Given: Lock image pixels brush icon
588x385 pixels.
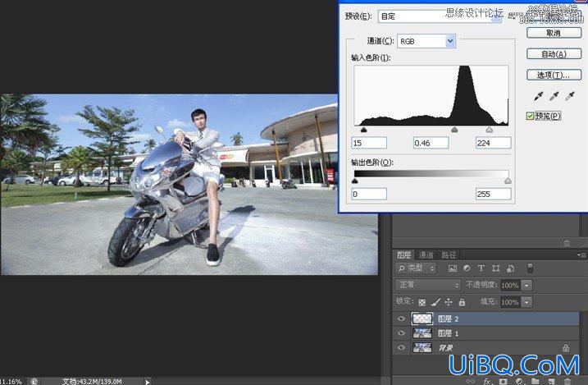Looking at the screenshot, I should (x=435, y=302).
